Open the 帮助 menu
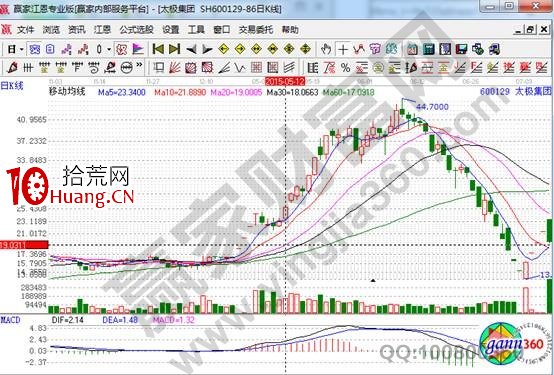 290,30
